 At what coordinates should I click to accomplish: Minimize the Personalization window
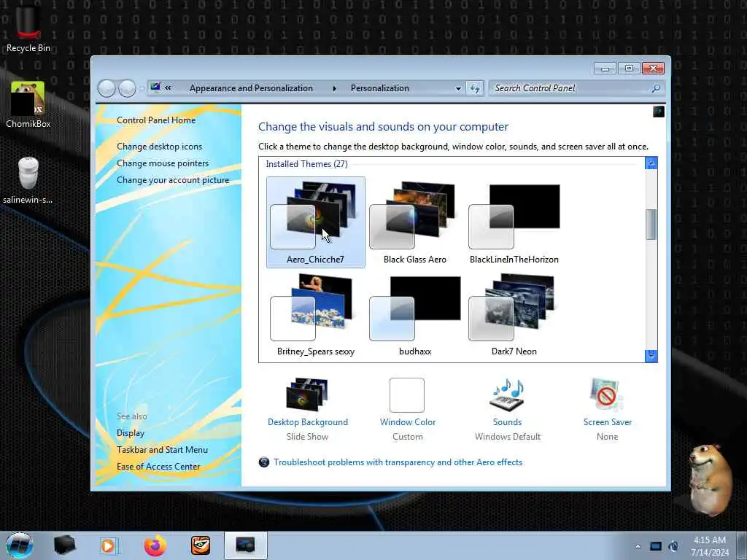point(605,69)
